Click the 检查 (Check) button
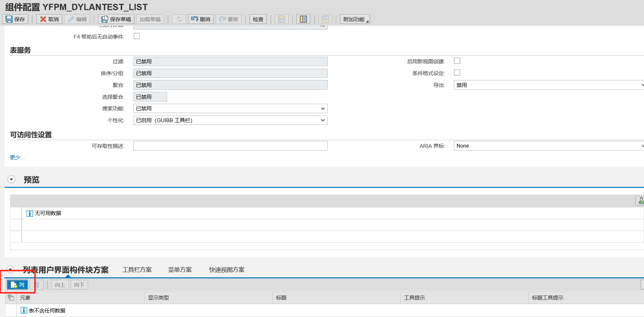The width and height of the screenshot is (644, 317). 258,19
